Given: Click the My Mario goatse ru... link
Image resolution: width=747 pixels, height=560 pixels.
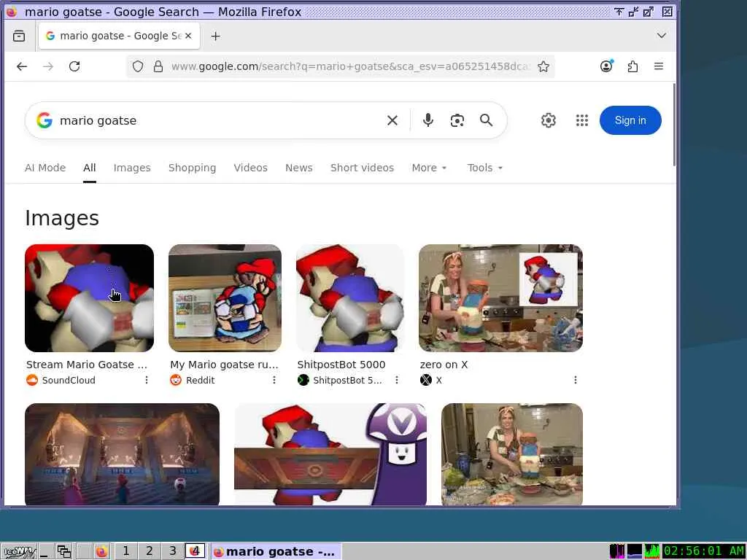Looking at the screenshot, I should point(224,365).
